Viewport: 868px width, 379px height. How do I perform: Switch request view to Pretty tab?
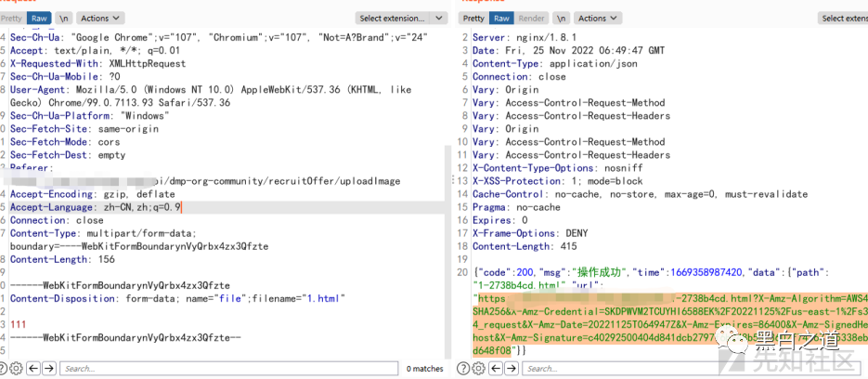pos(10,18)
